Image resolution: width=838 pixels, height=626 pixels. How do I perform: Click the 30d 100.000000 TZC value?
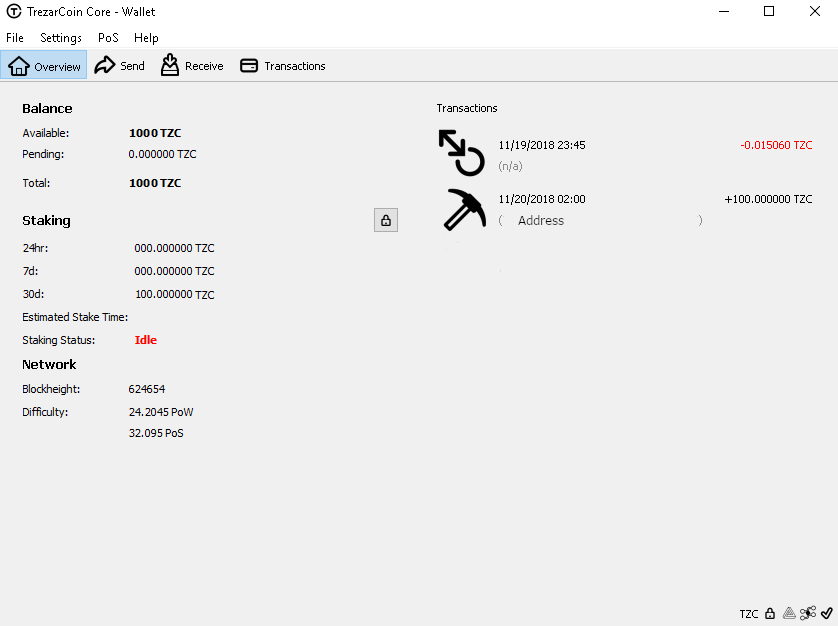175,295
